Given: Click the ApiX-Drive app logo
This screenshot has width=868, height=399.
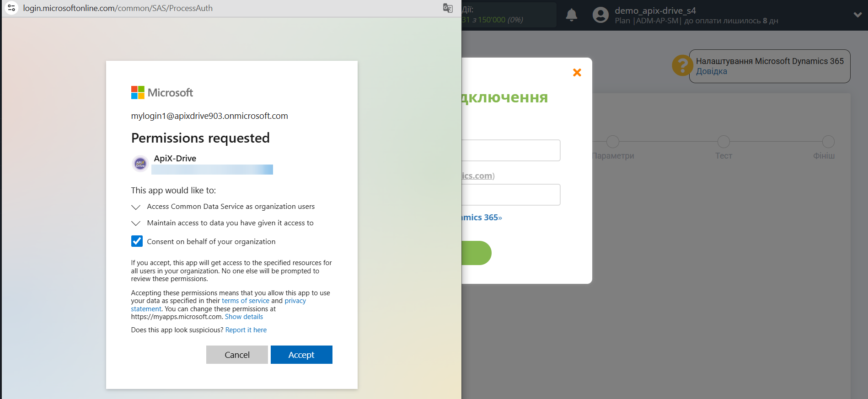Looking at the screenshot, I should pyautogui.click(x=140, y=163).
